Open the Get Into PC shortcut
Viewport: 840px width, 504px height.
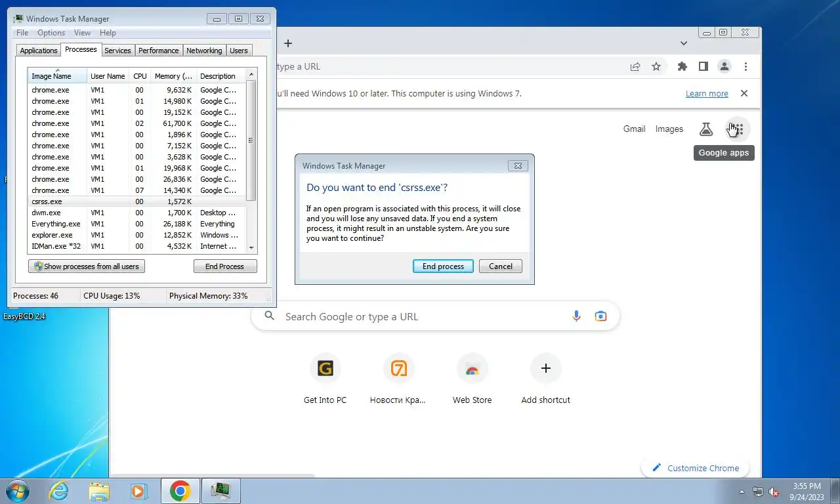[325, 379]
